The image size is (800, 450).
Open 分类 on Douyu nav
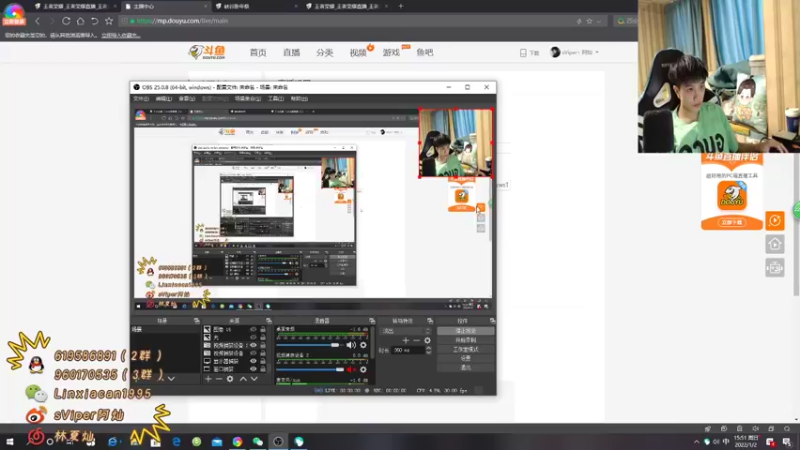(x=324, y=53)
